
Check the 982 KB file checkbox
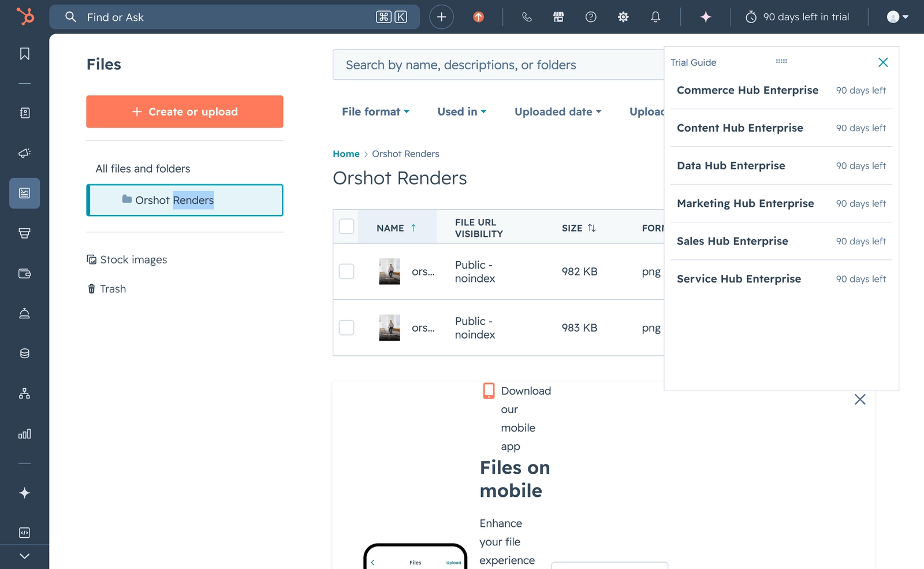click(346, 272)
